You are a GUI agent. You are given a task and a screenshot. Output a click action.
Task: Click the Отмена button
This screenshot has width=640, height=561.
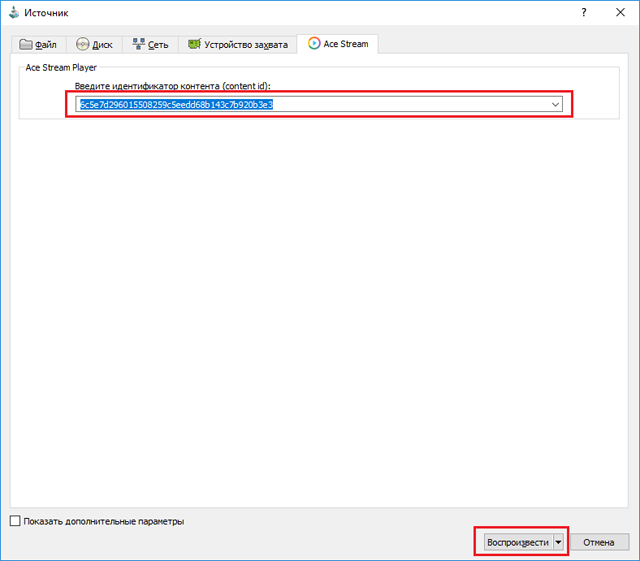click(598, 542)
